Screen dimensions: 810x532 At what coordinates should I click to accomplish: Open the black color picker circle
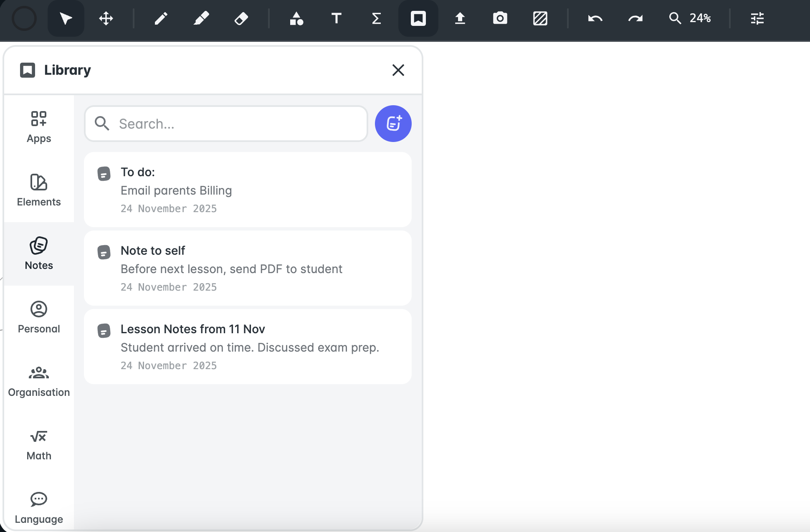point(24,18)
